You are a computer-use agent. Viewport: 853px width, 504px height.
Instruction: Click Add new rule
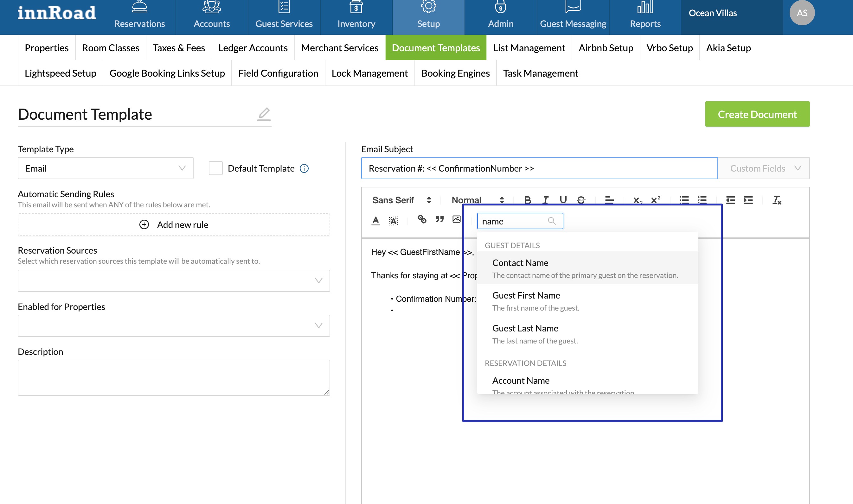pyautogui.click(x=174, y=224)
